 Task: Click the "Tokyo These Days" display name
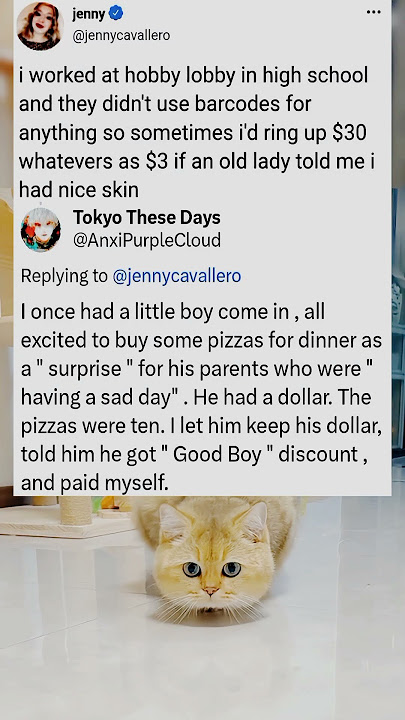(147, 218)
